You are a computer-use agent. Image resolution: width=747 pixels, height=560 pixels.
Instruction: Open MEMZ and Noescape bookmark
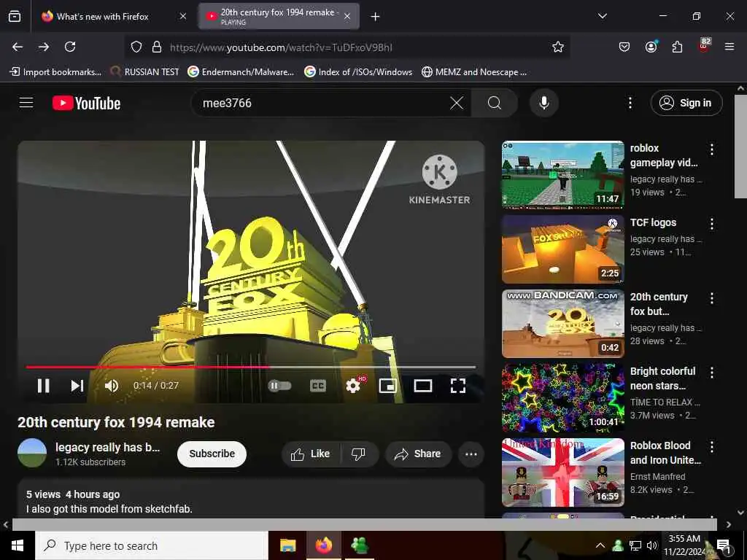474,72
